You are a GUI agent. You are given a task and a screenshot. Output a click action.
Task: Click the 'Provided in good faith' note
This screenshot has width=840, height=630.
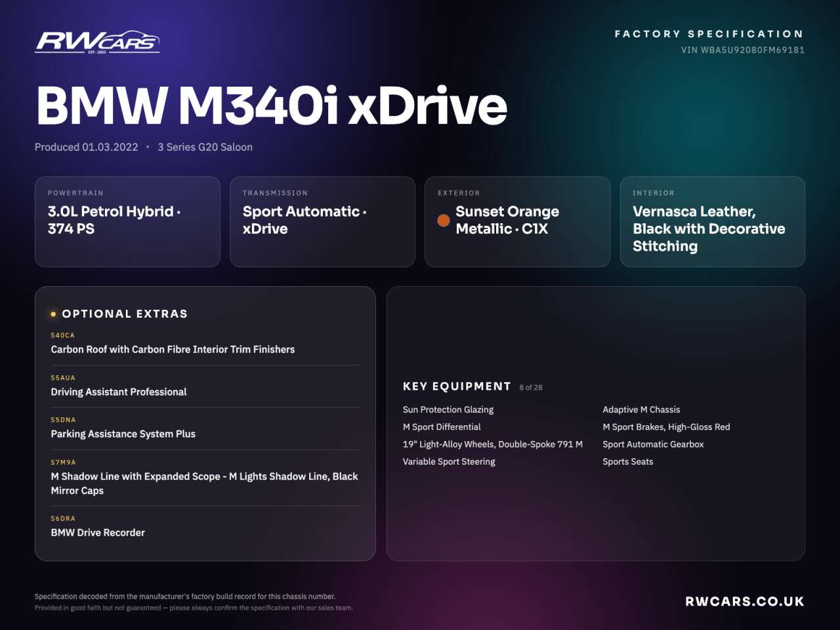pos(194,608)
